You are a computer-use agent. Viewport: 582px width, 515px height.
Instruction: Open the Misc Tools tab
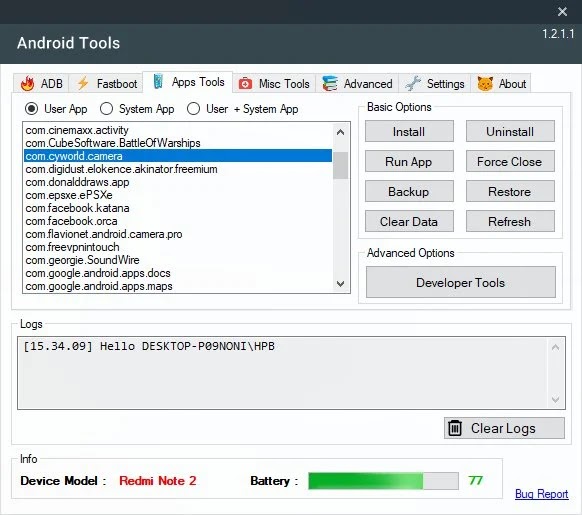pos(274,84)
